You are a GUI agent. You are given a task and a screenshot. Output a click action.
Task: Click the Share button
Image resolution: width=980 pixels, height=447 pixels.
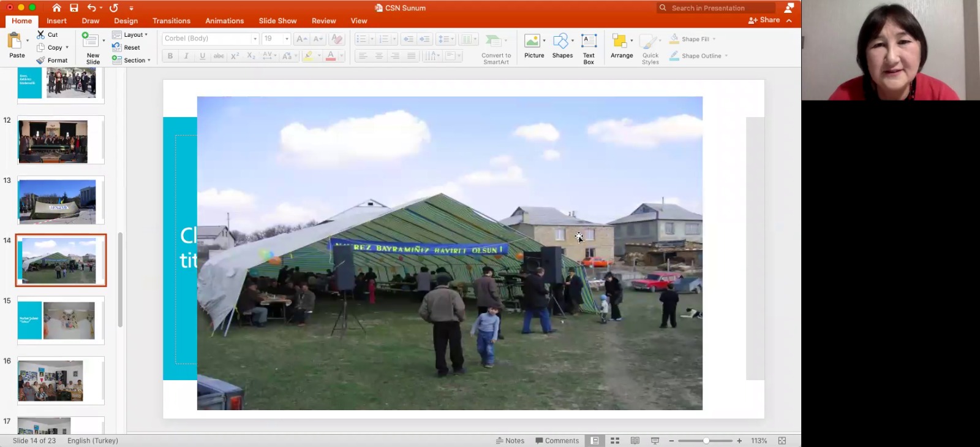[x=764, y=20]
